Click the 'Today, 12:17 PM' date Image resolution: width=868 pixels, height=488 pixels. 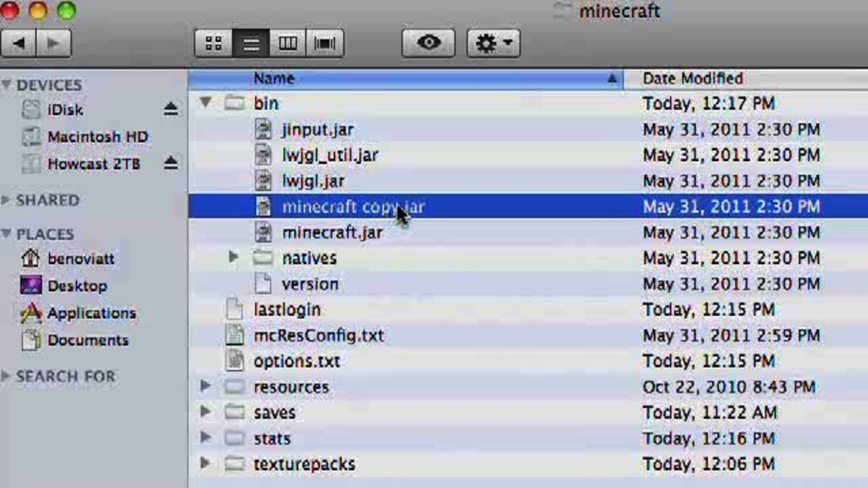(708, 103)
